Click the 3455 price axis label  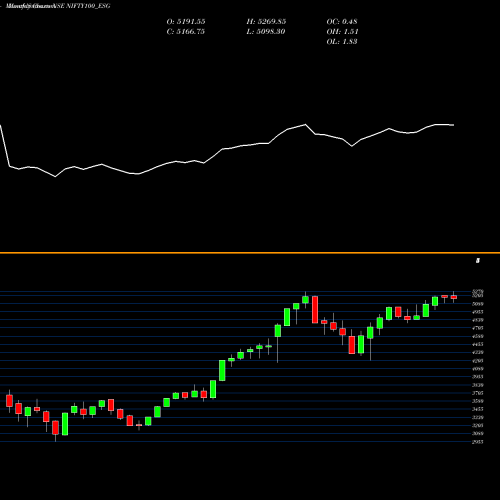tap(478, 409)
